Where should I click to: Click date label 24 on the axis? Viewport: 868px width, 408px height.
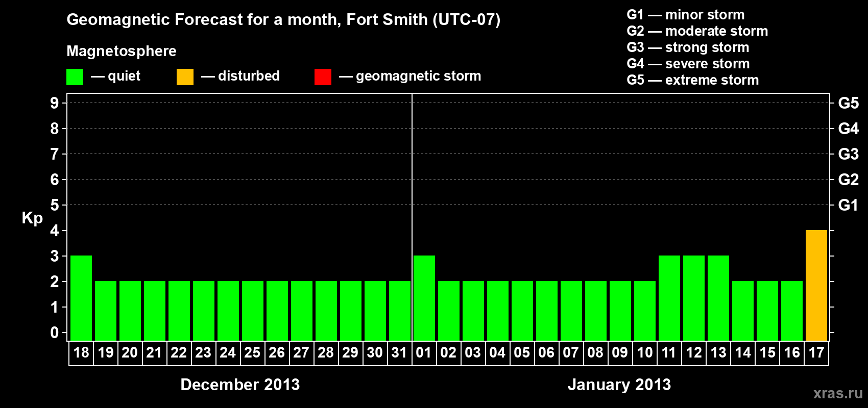tap(228, 353)
